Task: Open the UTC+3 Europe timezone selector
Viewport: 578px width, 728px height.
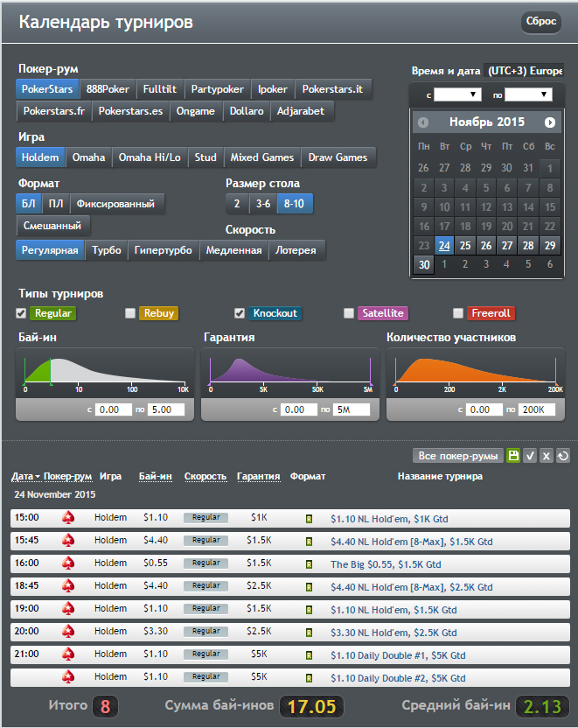Action: [524, 71]
